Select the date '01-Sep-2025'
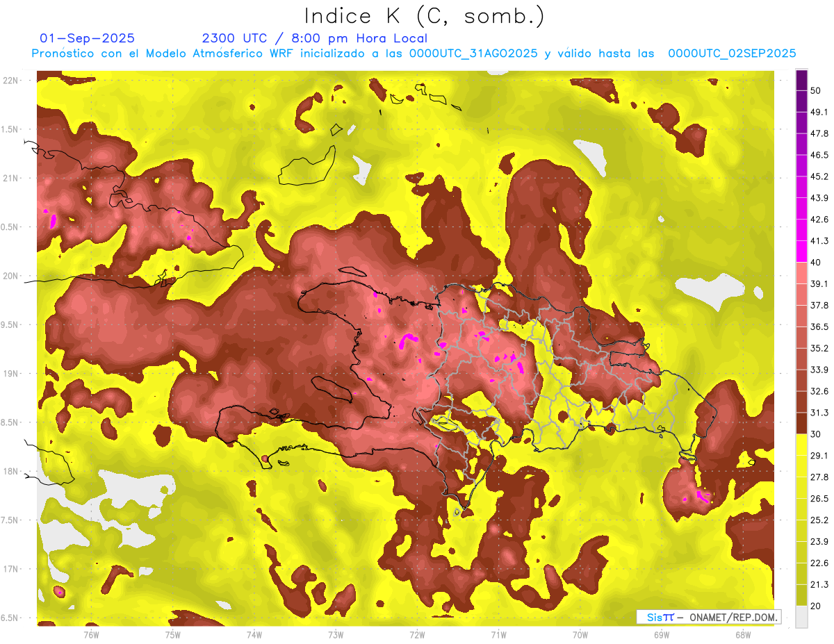Screen dimensions: 834x644 [x=88, y=38]
